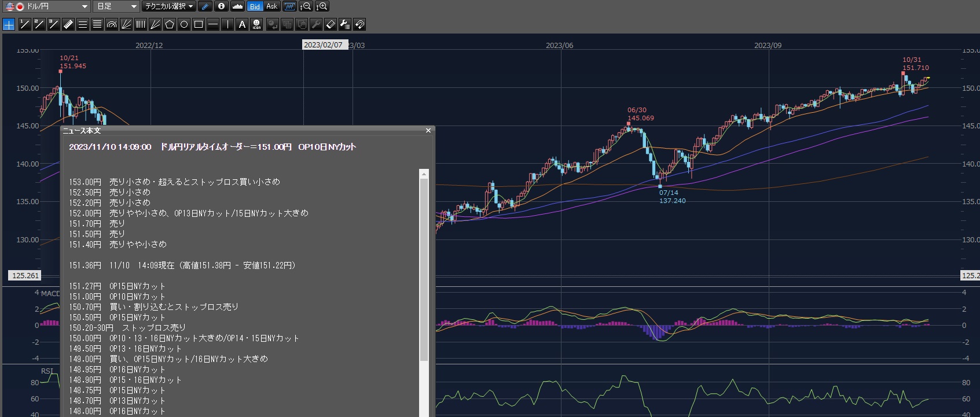Viewport: 980px width, 417px height.
Task: Select the horizontal line drawing tool
Action: pos(213,24)
